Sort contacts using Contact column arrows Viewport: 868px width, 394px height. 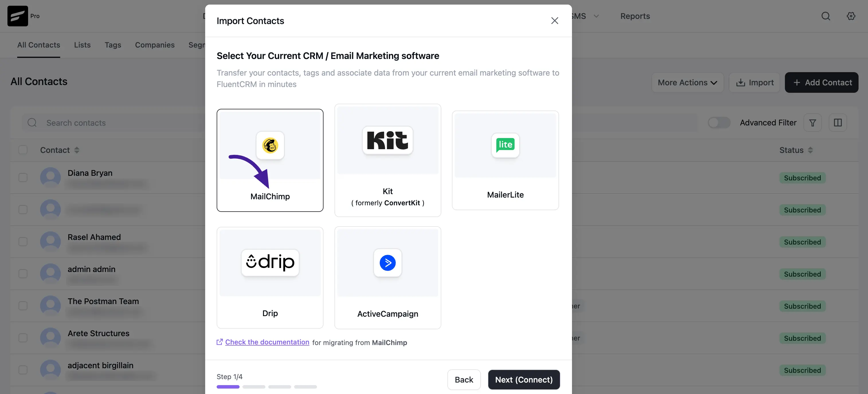(x=77, y=150)
